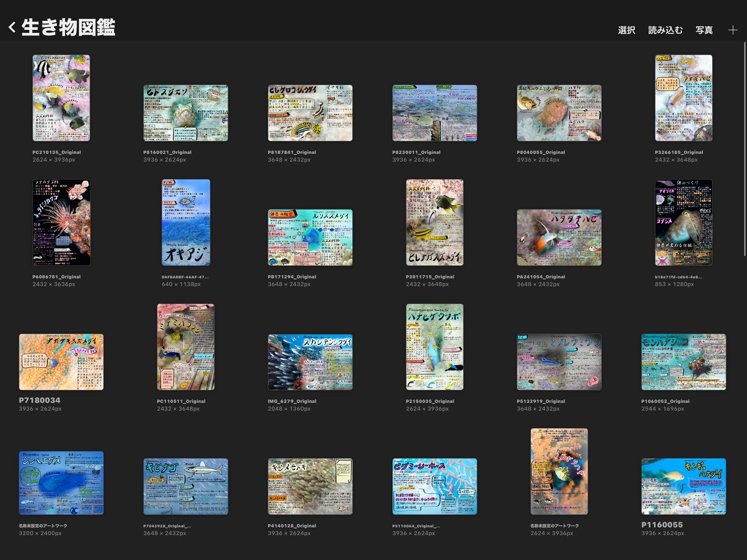Go back using the arrow beside 生き物図鑑
Viewport: 747px width, 560px height.
click(12, 28)
